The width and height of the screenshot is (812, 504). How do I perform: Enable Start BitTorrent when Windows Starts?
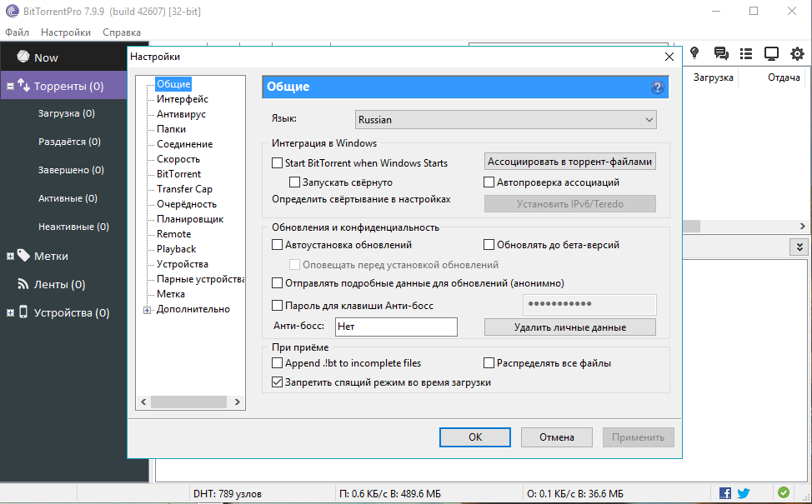278,163
